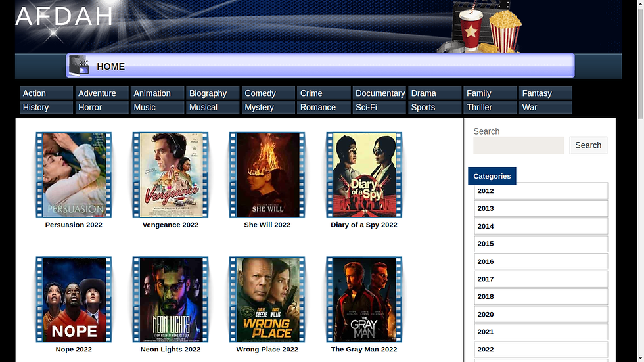This screenshot has width=644, height=362.
Task: Open the 2012 category
Action: (x=541, y=191)
